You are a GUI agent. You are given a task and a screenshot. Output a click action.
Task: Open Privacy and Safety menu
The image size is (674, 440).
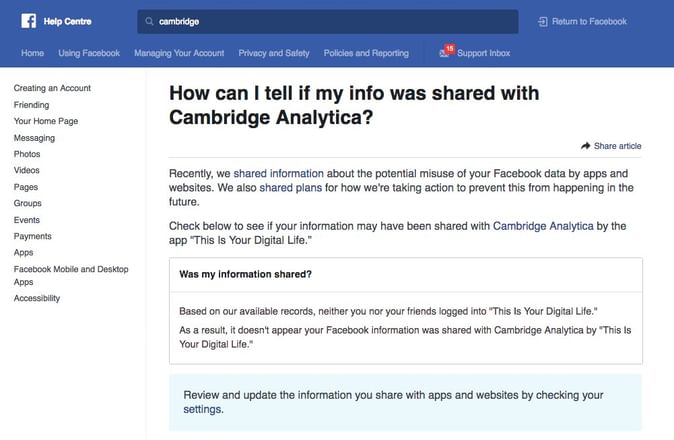point(274,53)
